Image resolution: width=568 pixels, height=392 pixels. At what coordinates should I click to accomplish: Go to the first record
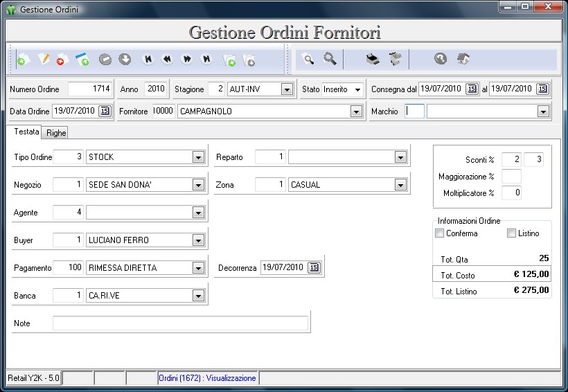[148, 59]
